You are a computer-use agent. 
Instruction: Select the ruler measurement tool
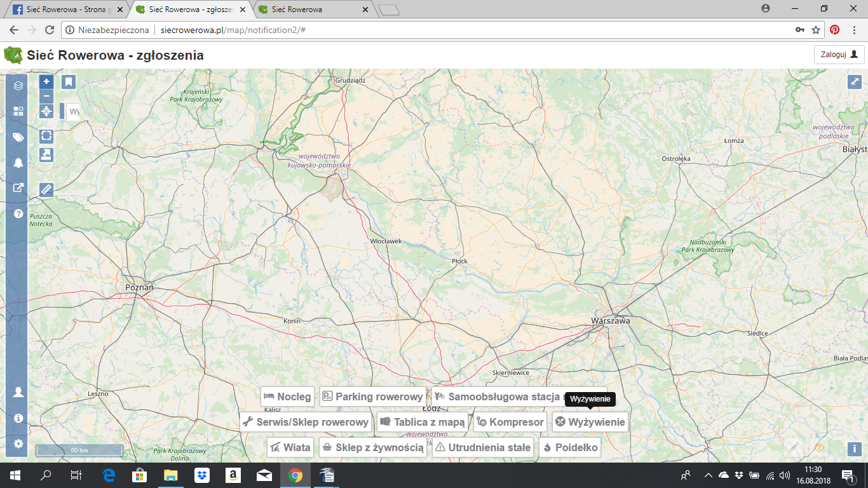pos(46,189)
